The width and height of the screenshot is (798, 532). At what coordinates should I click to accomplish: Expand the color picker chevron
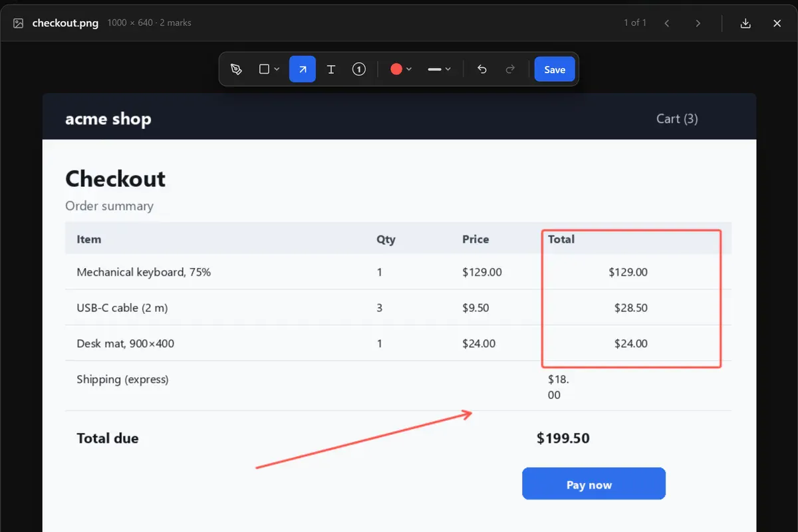coord(409,69)
